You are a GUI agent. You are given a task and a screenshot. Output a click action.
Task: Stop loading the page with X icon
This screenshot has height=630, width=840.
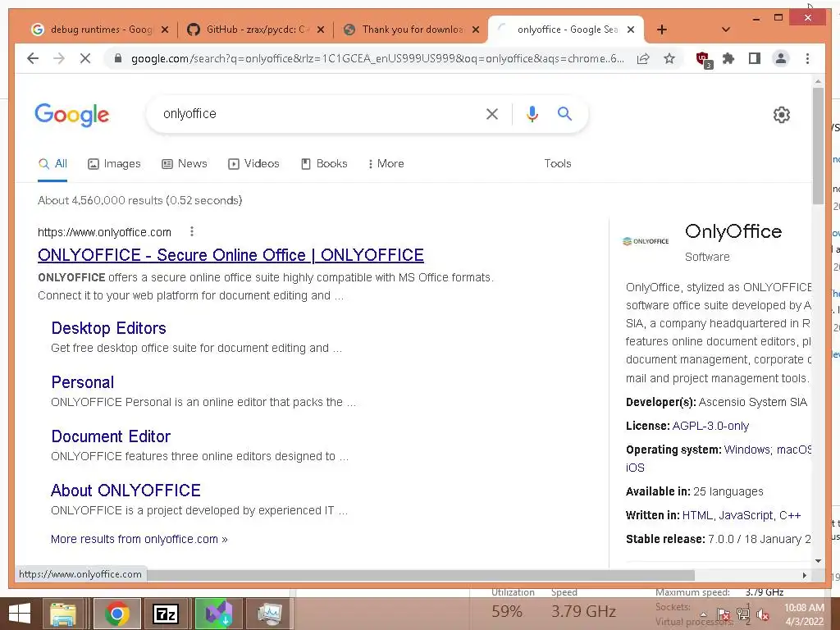point(85,58)
